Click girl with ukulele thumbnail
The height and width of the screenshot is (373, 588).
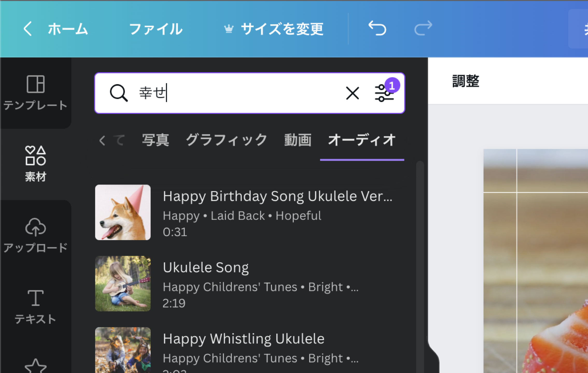(x=123, y=284)
